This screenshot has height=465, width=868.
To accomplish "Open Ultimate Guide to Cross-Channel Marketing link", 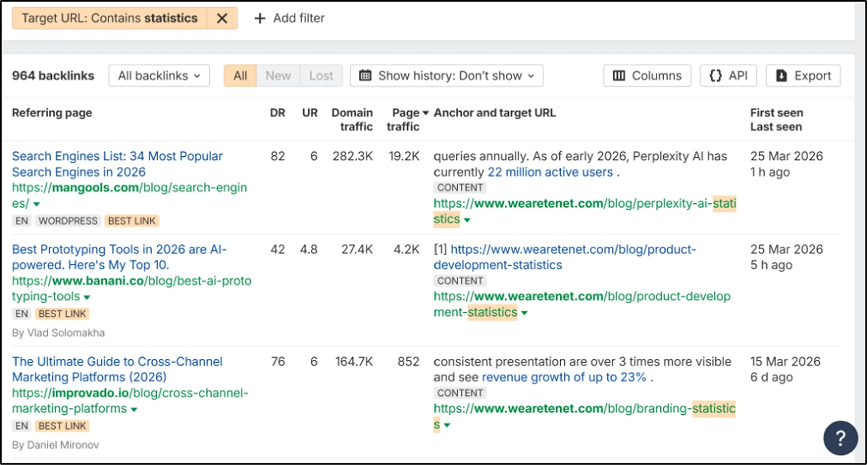I will tap(117, 369).
